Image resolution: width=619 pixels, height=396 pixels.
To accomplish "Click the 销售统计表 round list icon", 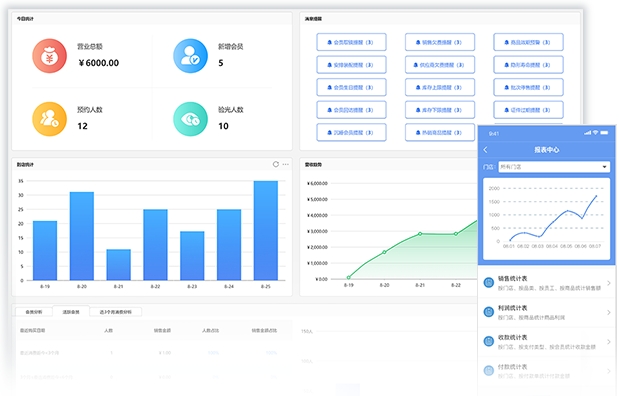I will point(489,283).
